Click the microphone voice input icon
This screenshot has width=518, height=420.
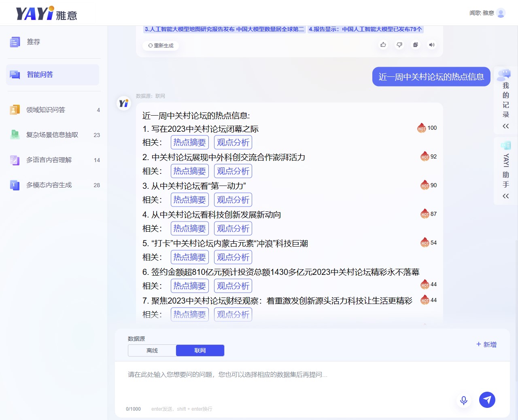click(464, 400)
